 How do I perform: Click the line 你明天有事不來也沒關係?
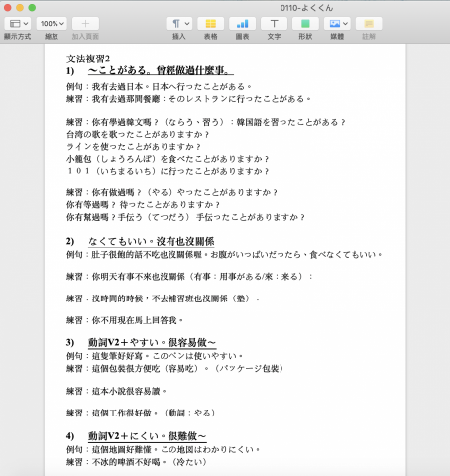click(138, 277)
